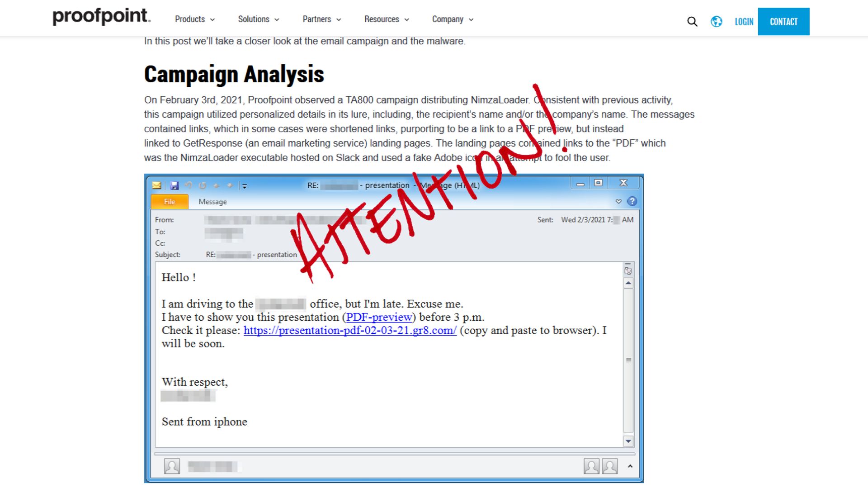The height and width of the screenshot is (488, 868).
Task: Open the Customize Quick Access Toolbar dropdown
Action: [244, 186]
